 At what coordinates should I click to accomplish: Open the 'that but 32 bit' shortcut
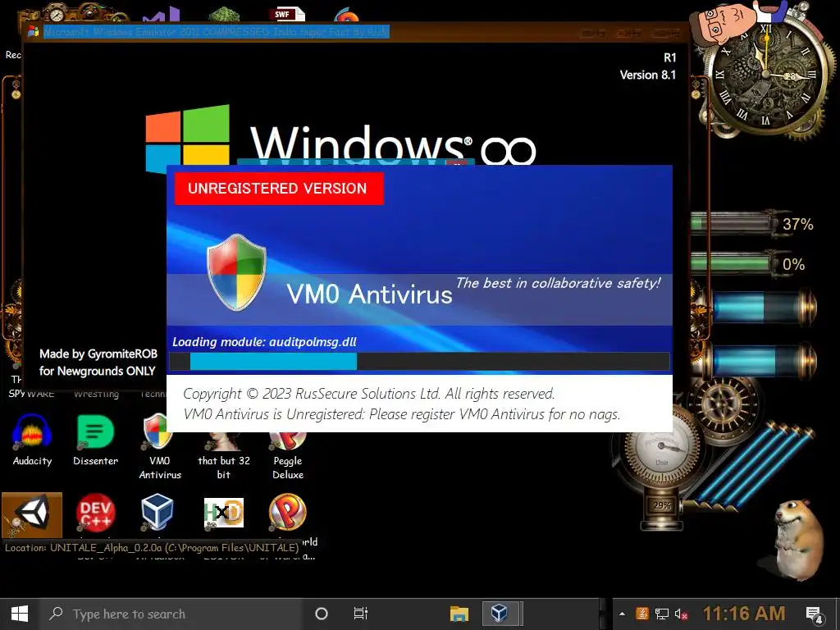223,453
